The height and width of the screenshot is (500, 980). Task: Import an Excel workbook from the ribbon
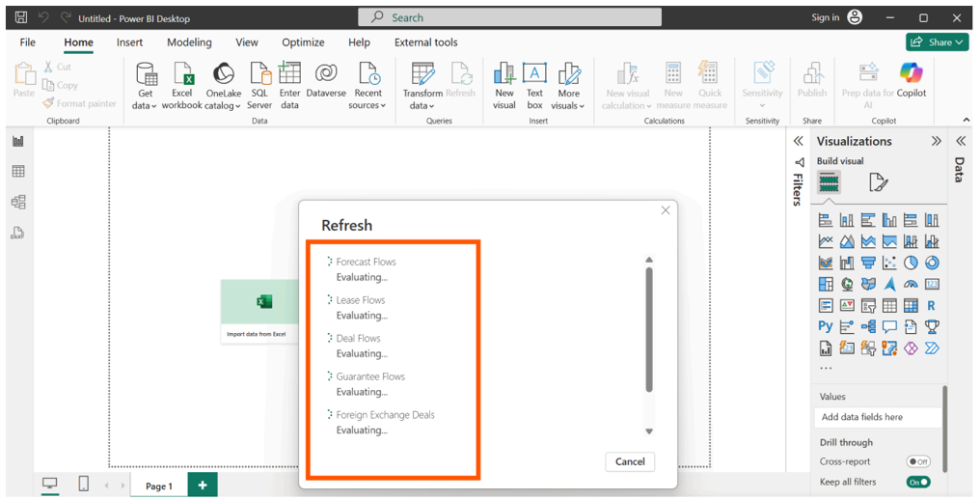(x=182, y=86)
